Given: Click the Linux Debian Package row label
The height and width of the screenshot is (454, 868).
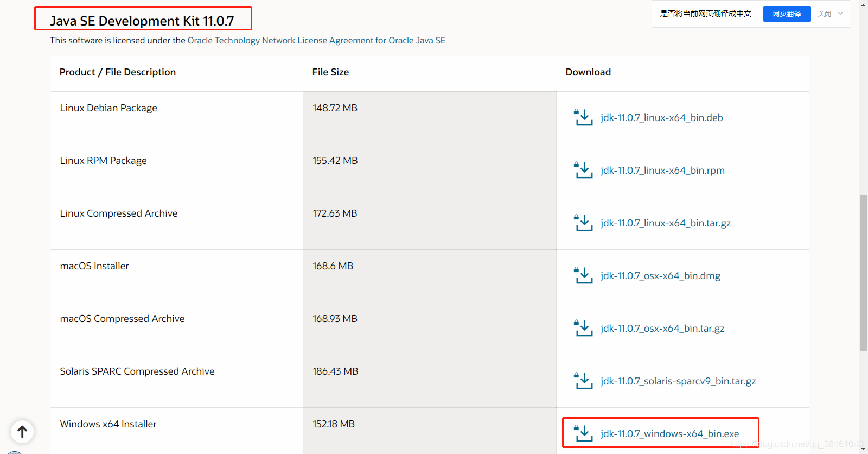Looking at the screenshot, I should coord(108,108).
